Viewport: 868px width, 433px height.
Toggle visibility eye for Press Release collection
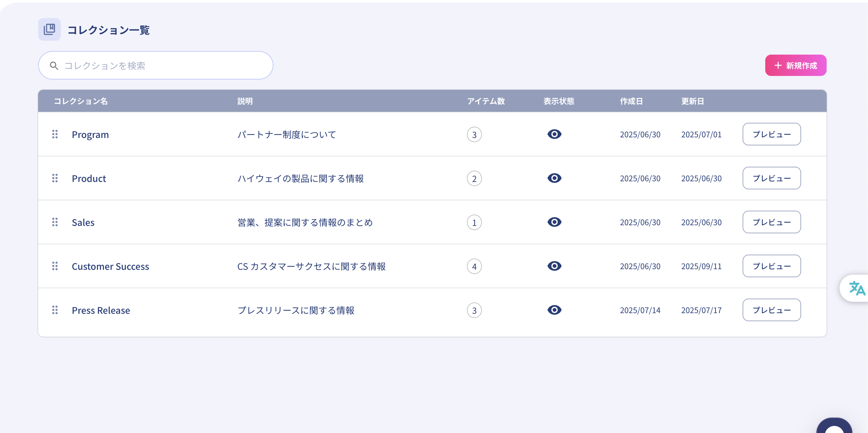coord(554,310)
